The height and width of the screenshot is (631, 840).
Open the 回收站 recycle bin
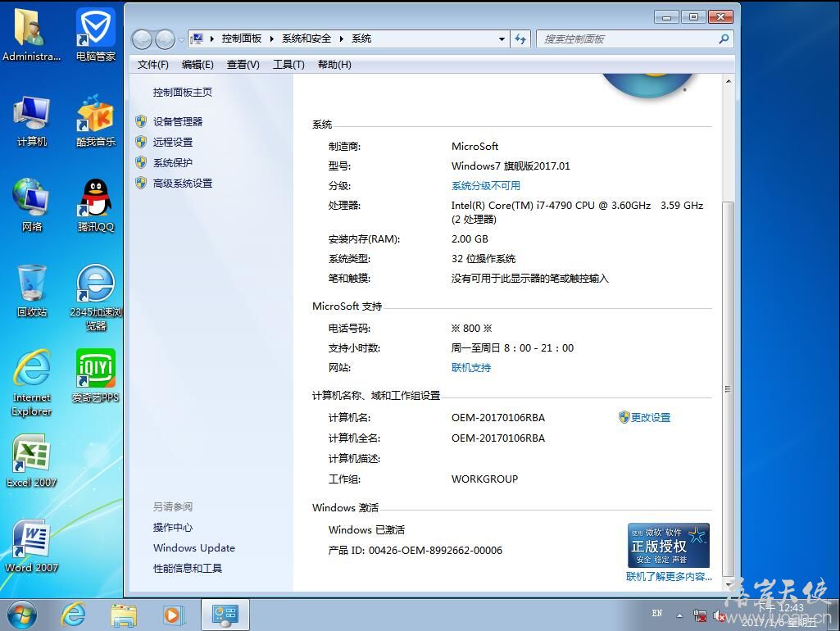(32, 291)
